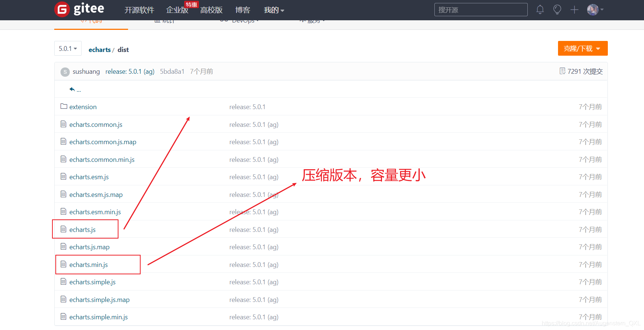Open the commit hash 5bda8a1

(x=172, y=72)
